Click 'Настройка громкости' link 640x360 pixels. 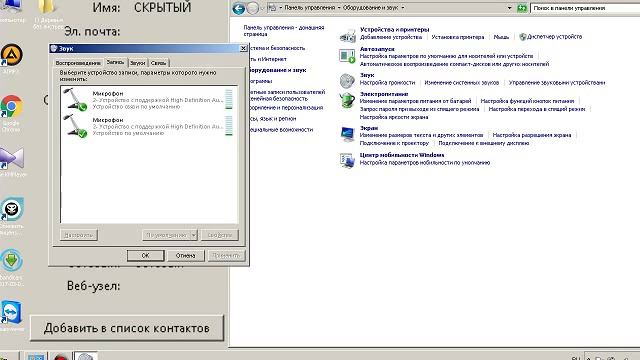pos(387,82)
